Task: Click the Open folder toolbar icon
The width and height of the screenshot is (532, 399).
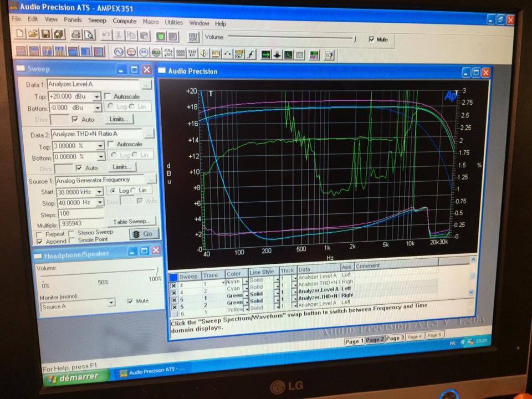Action: [33, 35]
